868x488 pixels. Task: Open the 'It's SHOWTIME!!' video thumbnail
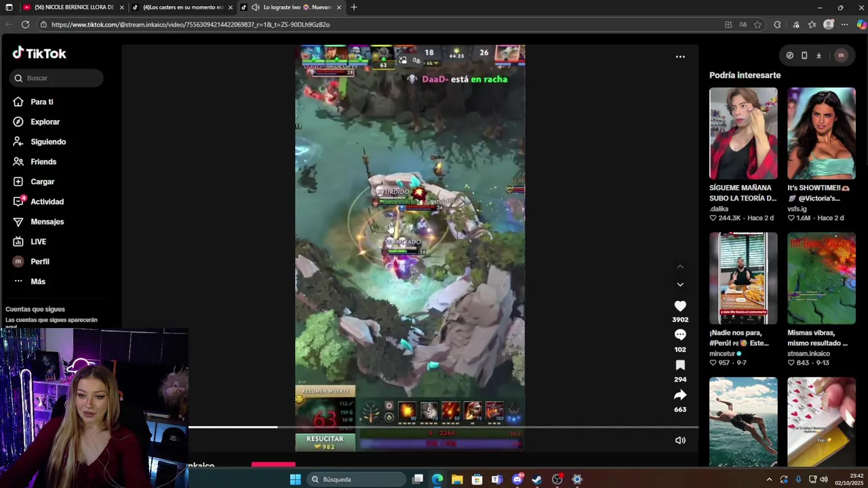[821, 133]
